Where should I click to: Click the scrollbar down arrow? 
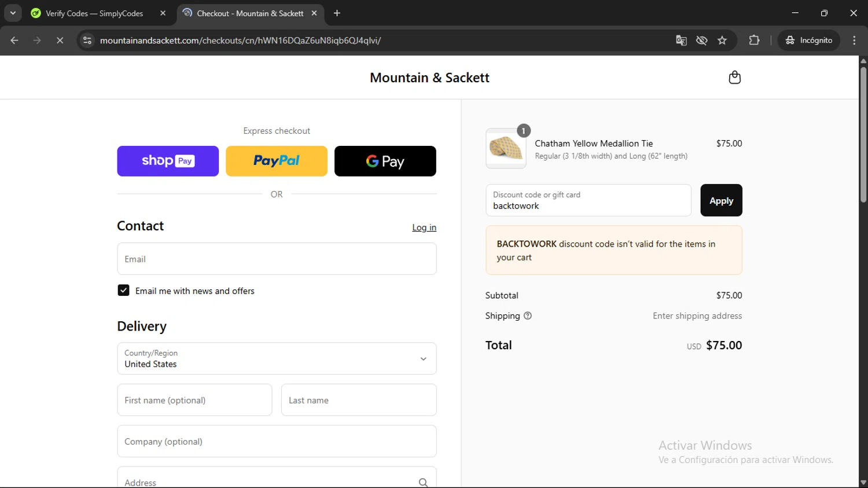click(863, 483)
